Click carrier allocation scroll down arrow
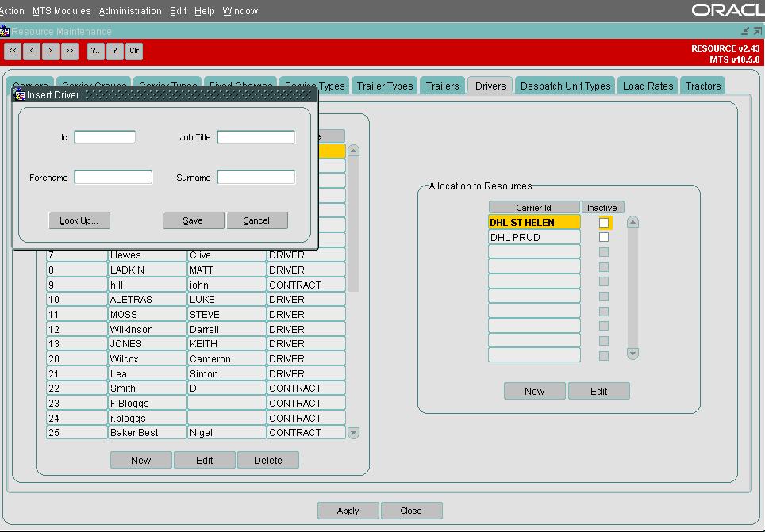 tap(632, 354)
